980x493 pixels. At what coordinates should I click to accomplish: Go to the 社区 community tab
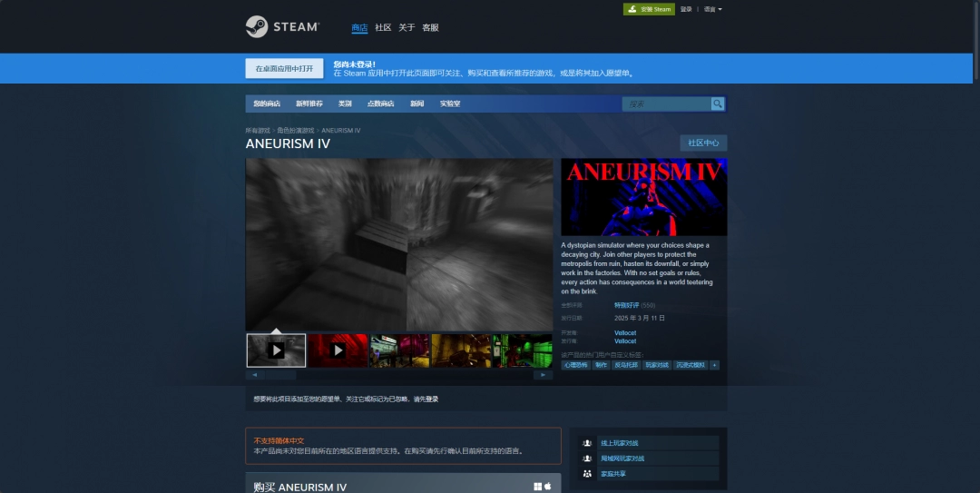[x=383, y=27]
